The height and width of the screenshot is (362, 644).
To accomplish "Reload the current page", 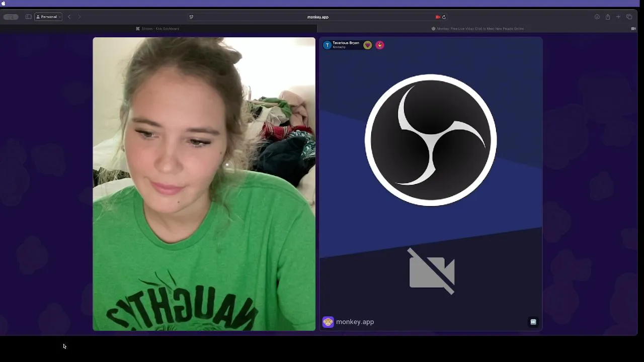I will tap(444, 17).
